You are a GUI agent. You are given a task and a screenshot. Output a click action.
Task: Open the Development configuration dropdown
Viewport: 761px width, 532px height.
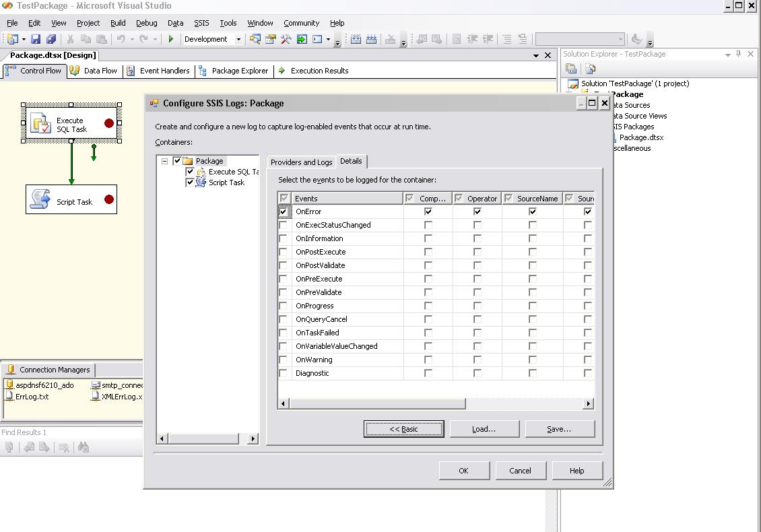238,40
